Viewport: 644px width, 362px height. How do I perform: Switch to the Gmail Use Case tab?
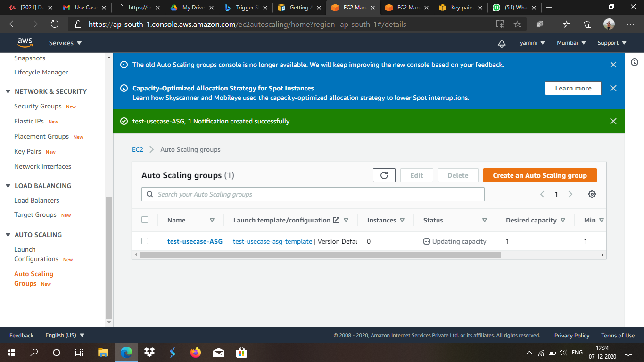point(84,8)
